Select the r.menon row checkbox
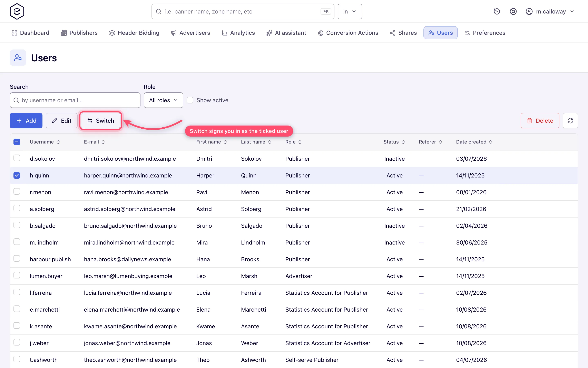 (x=17, y=192)
